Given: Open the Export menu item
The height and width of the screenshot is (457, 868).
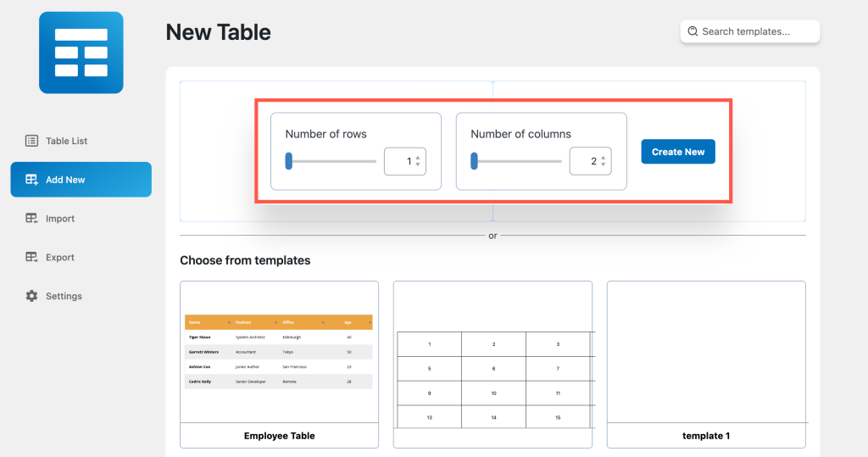Looking at the screenshot, I should [60, 258].
